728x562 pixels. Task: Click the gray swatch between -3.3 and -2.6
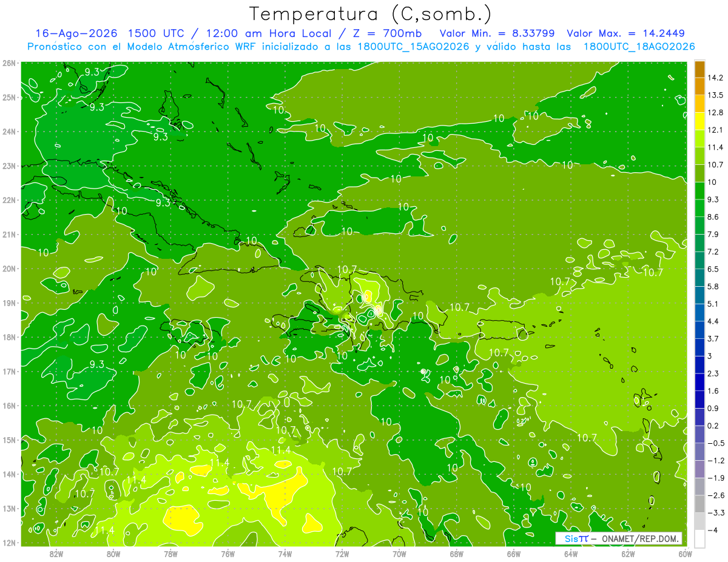point(699,504)
